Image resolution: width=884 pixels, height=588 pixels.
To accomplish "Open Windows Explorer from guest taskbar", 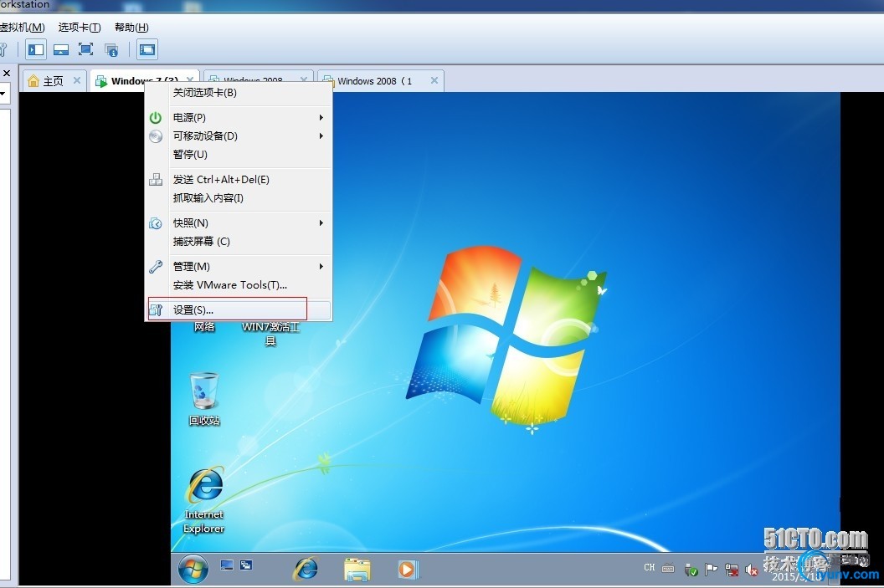I will 357,570.
